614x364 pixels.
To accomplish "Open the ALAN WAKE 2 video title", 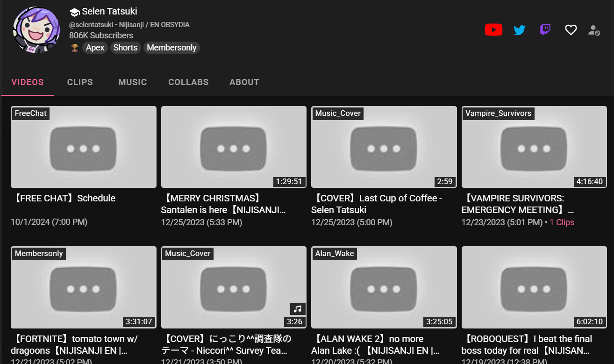I will click(x=376, y=345).
